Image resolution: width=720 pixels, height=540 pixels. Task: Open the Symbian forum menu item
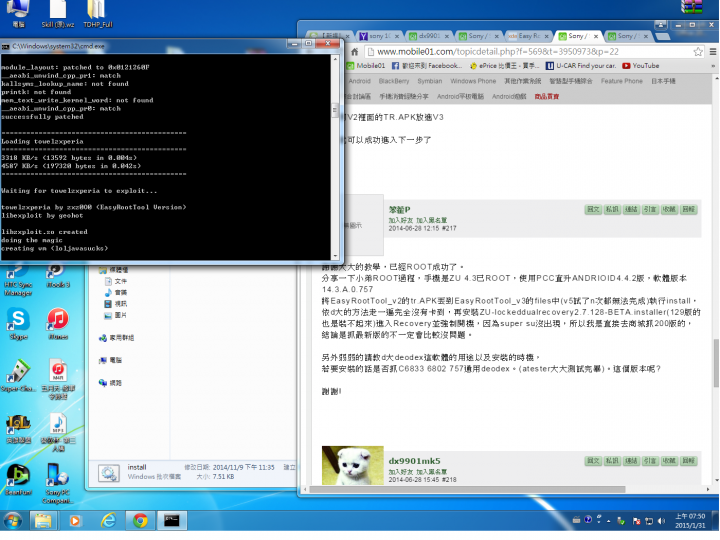(x=429, y=81)
